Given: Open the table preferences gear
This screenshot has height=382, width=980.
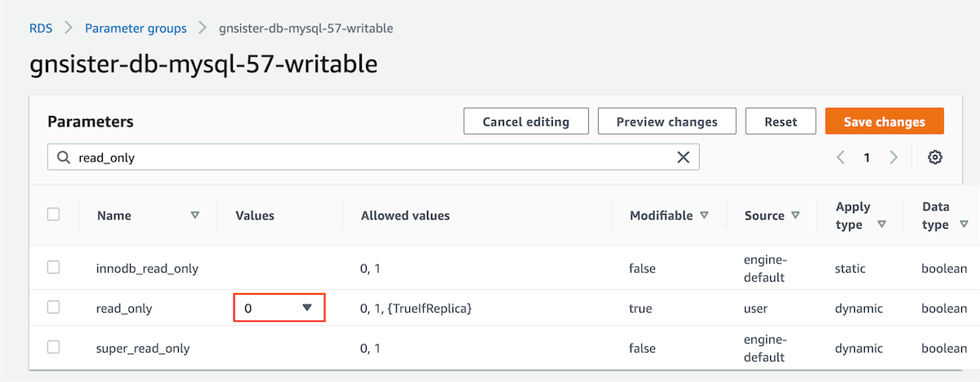Looking at the screenshot, I should (935, 158).
